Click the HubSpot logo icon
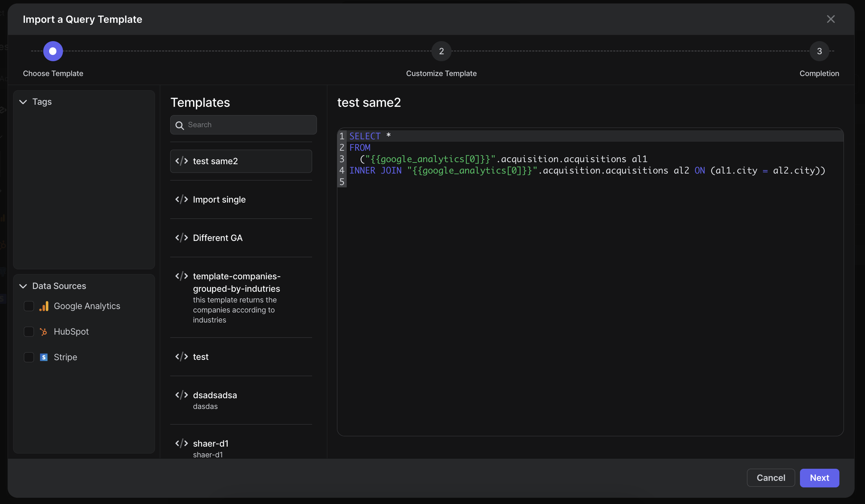 coord(44,332)
